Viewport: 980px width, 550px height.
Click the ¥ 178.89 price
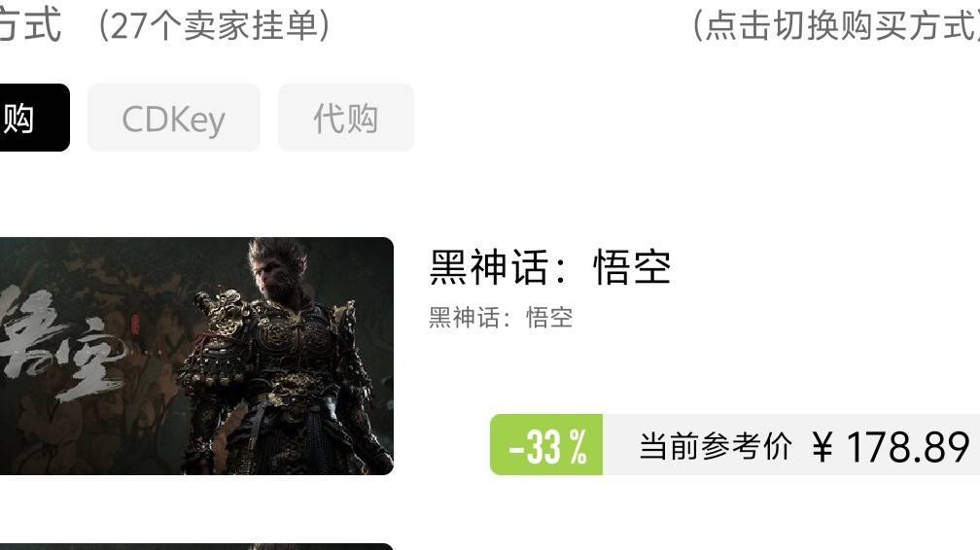(x=892, y=447)
